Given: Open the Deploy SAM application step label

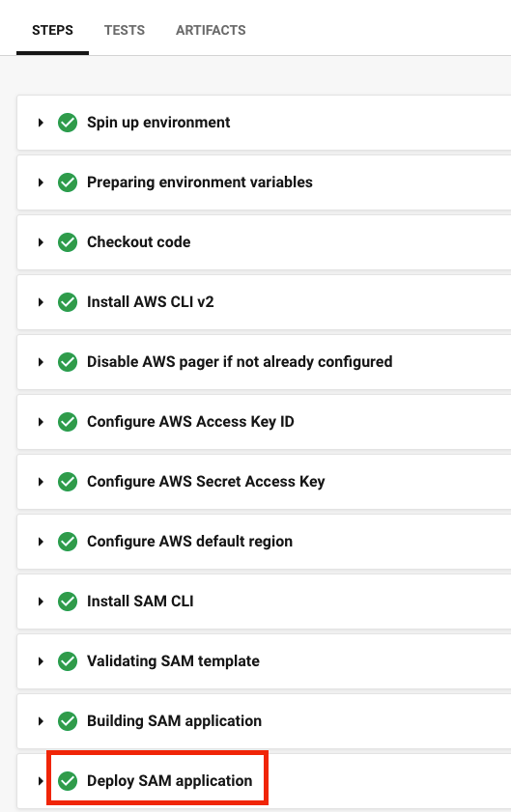Looking at the screenshot, I should tap(169, 781).
